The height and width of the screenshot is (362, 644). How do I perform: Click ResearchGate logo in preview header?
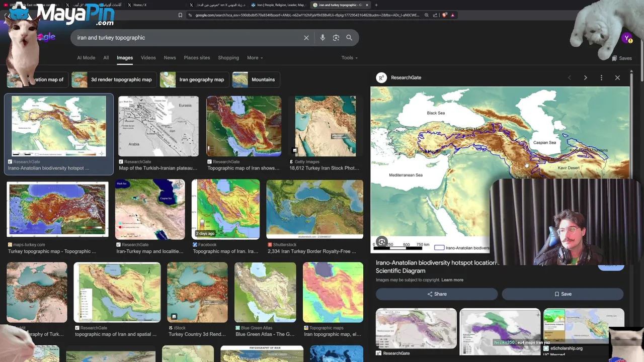click(x=381, y=77)
